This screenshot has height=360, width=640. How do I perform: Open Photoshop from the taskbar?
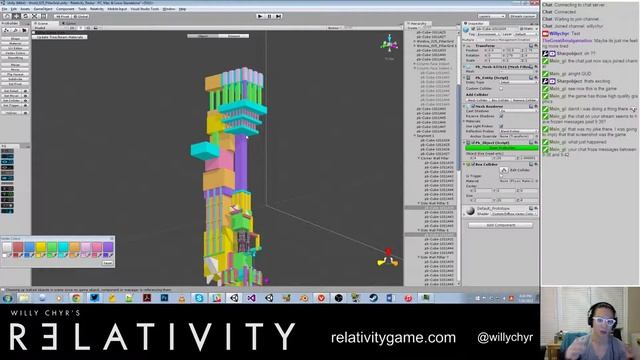[164, 298]
